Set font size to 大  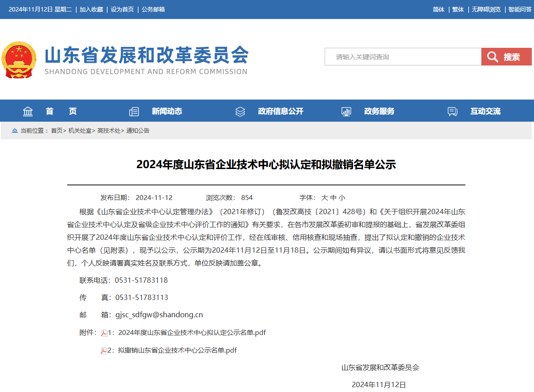[324, 198]
